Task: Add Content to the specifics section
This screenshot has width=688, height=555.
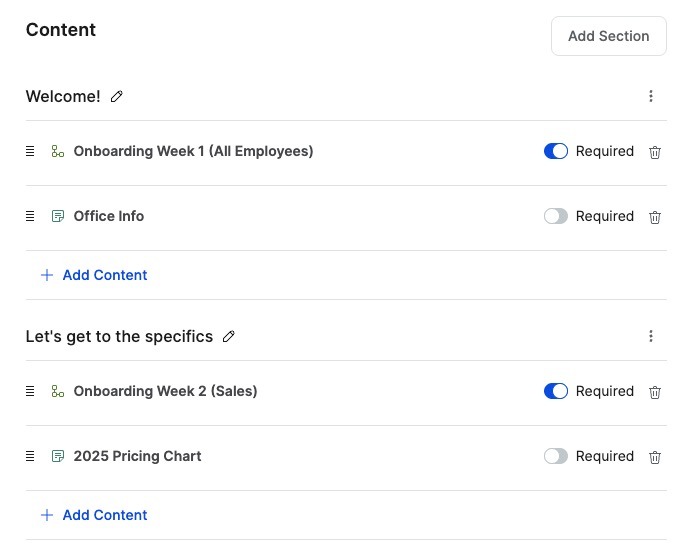Action: (94, 515)
